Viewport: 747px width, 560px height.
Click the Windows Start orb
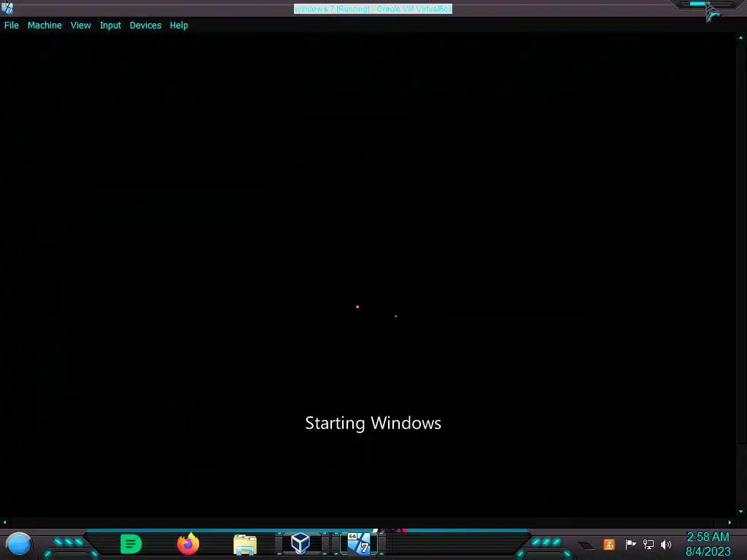click(x=19, y=544)
